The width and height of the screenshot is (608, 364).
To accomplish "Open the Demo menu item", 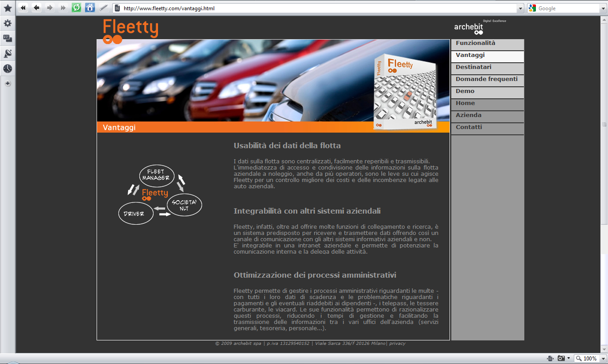I will [x=487, y=93].
